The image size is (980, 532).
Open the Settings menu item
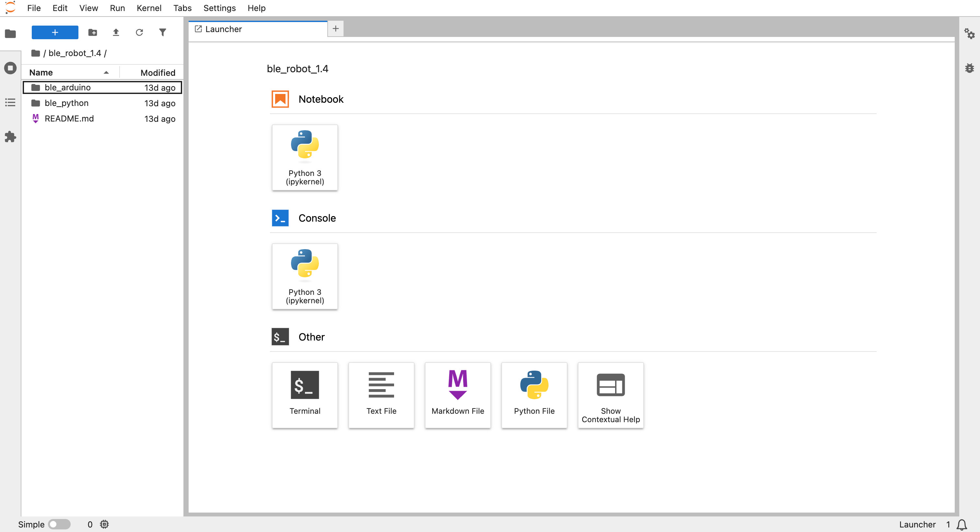(219, 7)
